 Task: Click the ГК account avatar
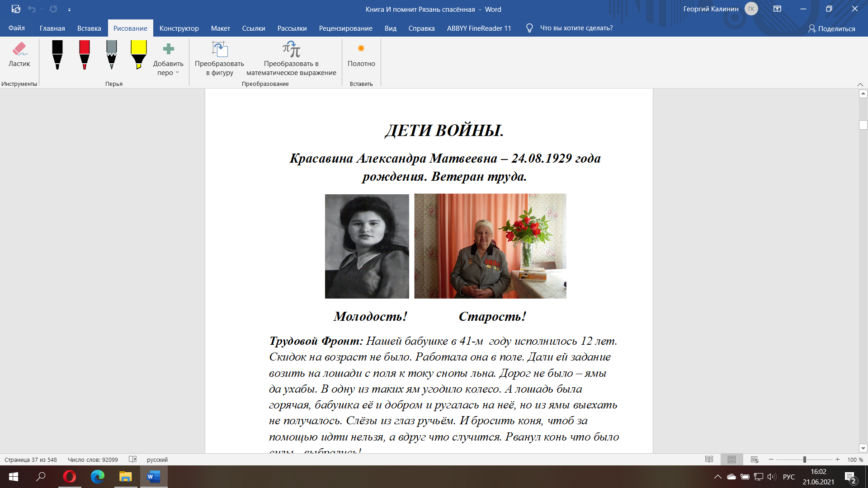point(751,9)
